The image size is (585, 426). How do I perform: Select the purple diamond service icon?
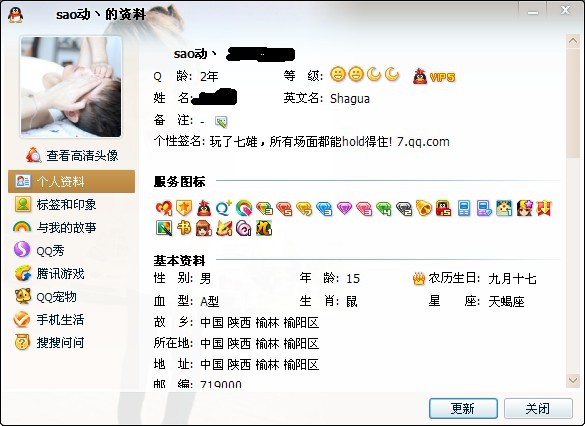click(344, 208)
